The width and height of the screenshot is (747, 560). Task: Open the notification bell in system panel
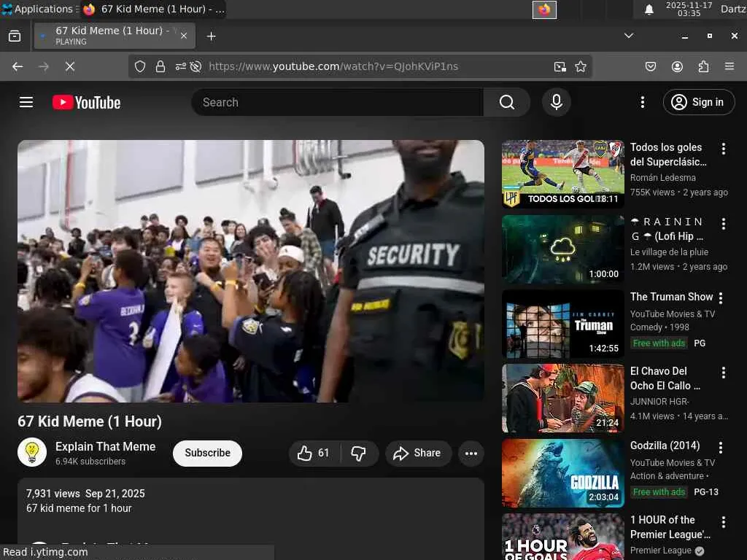tap(649, 9)
